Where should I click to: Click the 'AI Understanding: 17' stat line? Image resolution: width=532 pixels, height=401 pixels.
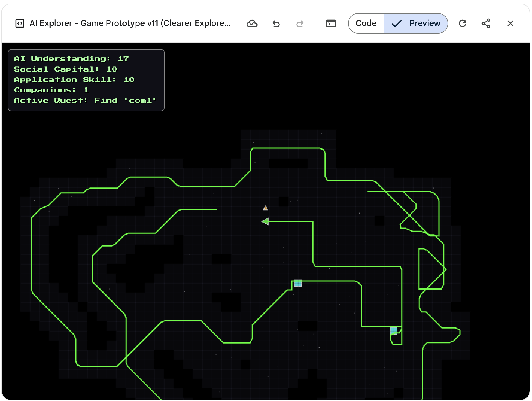[71, 59]
